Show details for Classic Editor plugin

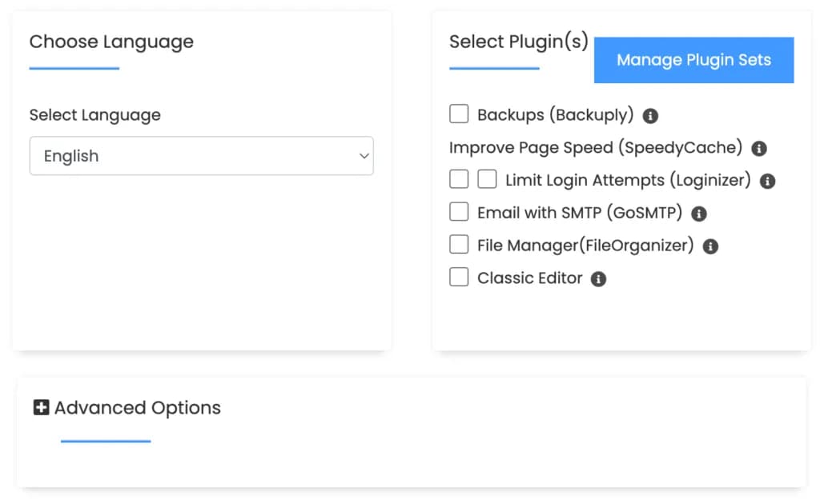597,278
